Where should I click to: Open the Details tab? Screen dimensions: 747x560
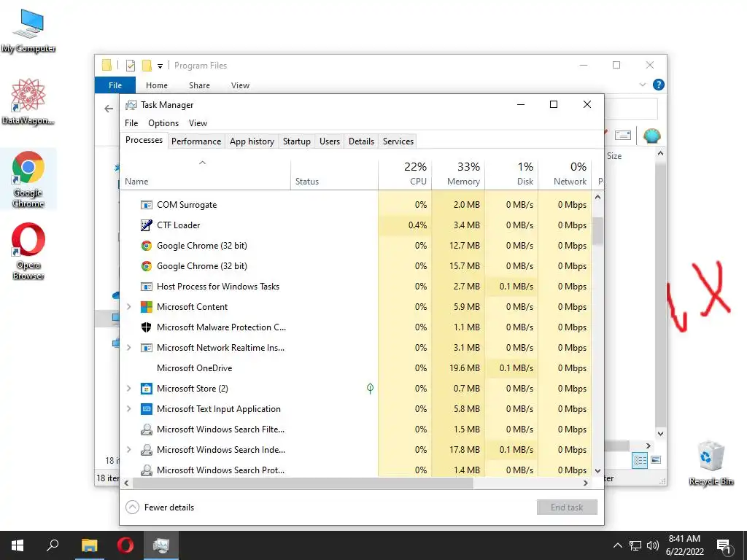coord(361,141)
